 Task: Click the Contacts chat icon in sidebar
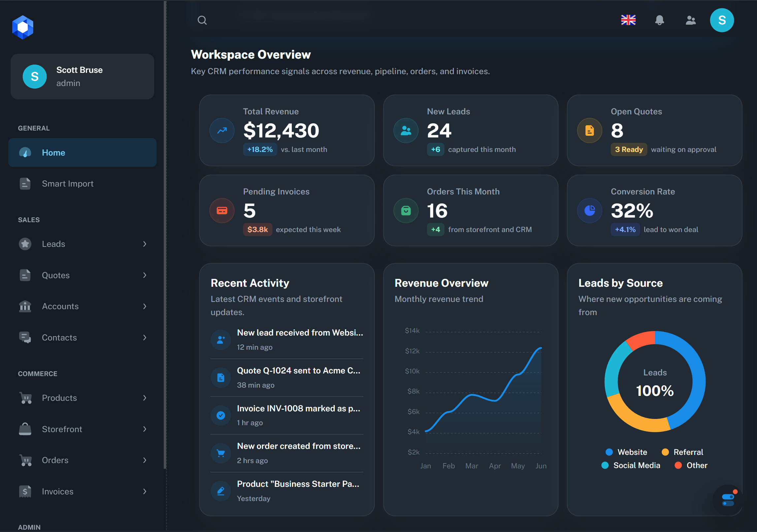tap(25, 338)
